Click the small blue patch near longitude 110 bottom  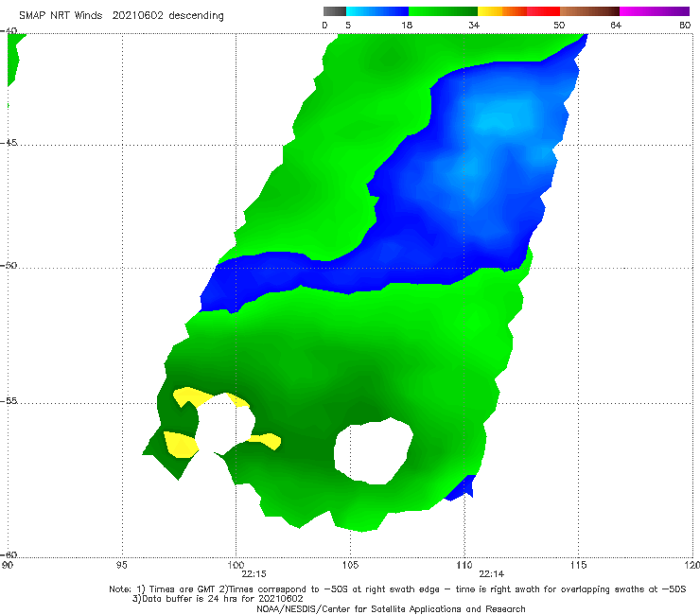click(461, 488)
